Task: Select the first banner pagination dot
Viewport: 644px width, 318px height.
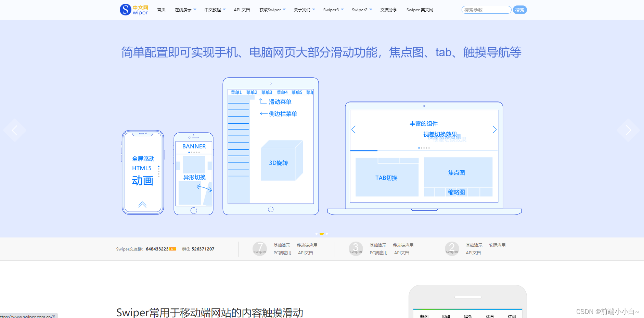Action: pos(317,234)
